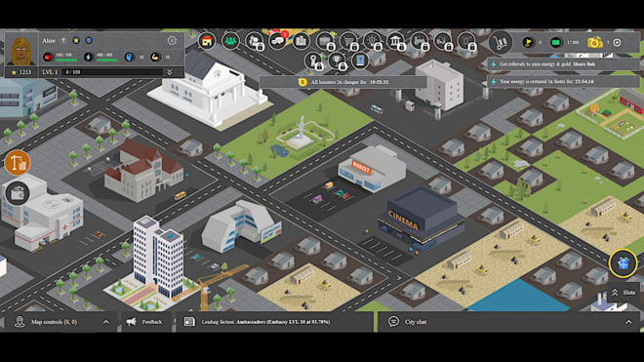Expand City chat with chevron
644x362 pixels.
click(628, 322)
